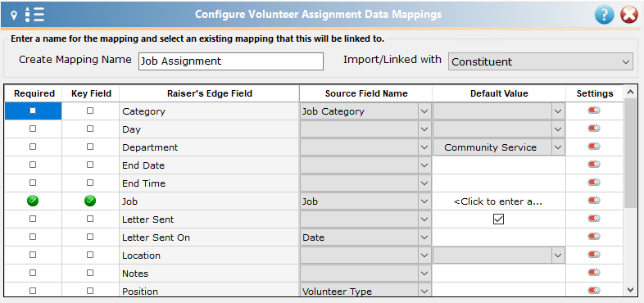Toggle settings switch for Notes row
The height and width of the screenshot is (303, 644).
[x=594, y=273]
